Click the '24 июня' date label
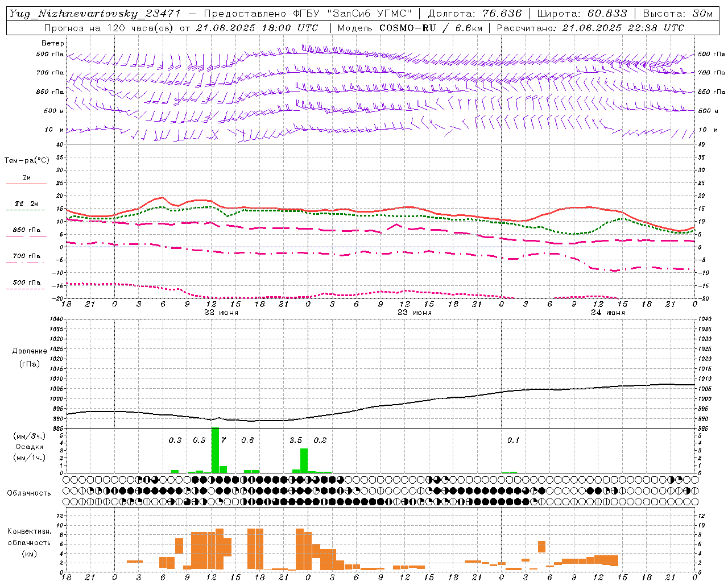 608,313
